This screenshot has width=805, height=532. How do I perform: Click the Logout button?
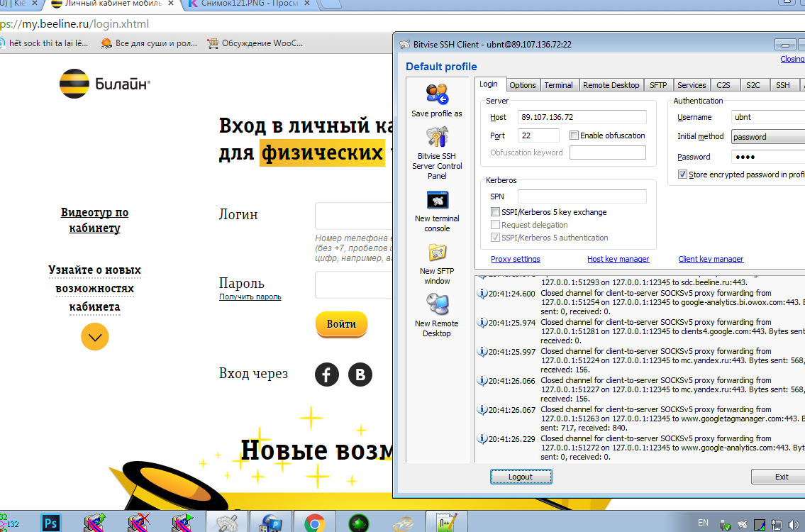[x=521, y=477]
